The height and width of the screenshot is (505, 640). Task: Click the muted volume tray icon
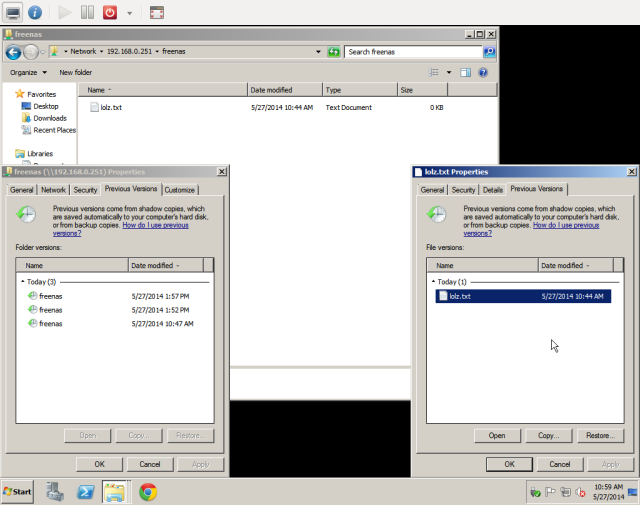[x=580, y=492]
